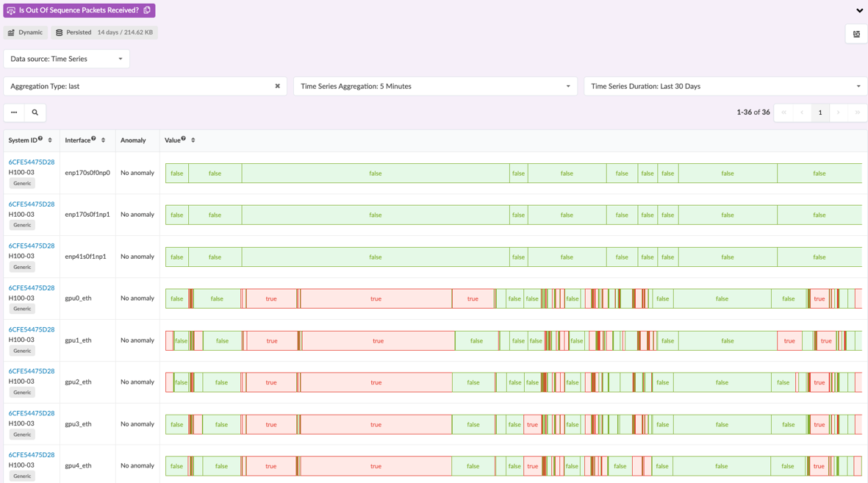868x483 pixels.
Task: Open the Data source: Time Series dropdown
Action: click(x=66, y=59)
